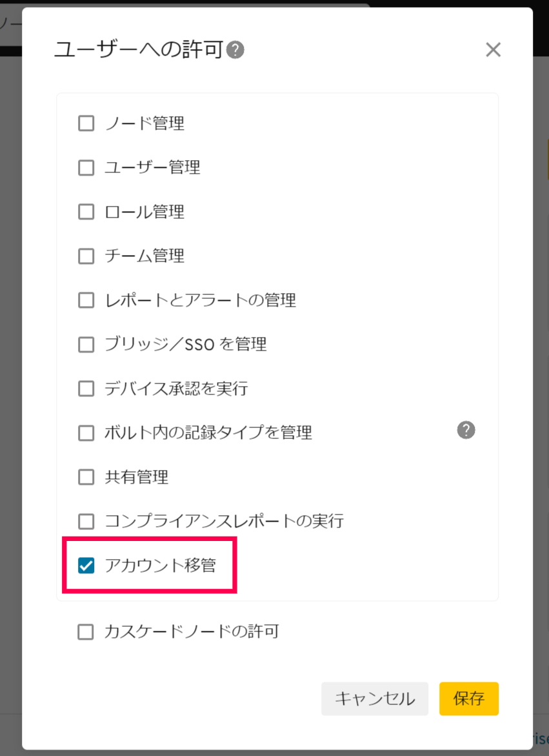Toggle 共有管理 checkbox
The height and width of the screenshot is (756, 549).
click(x=86, y=477)
